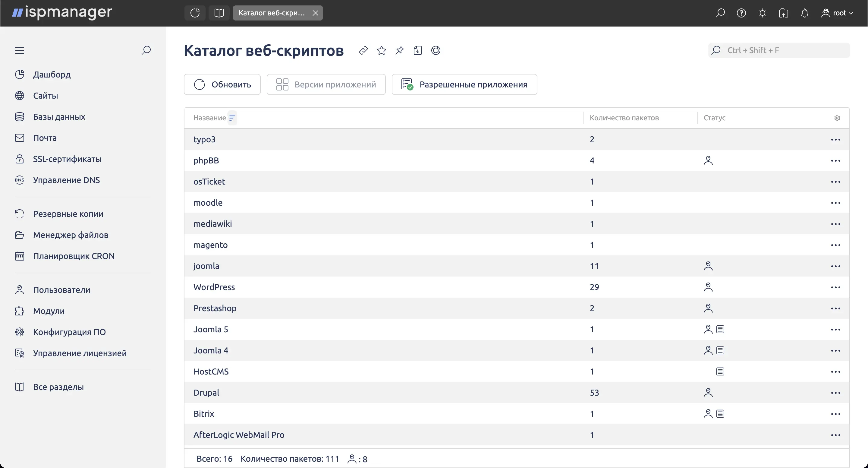
Task: Pin the web scripts catalog page
Action: (400, 50)
